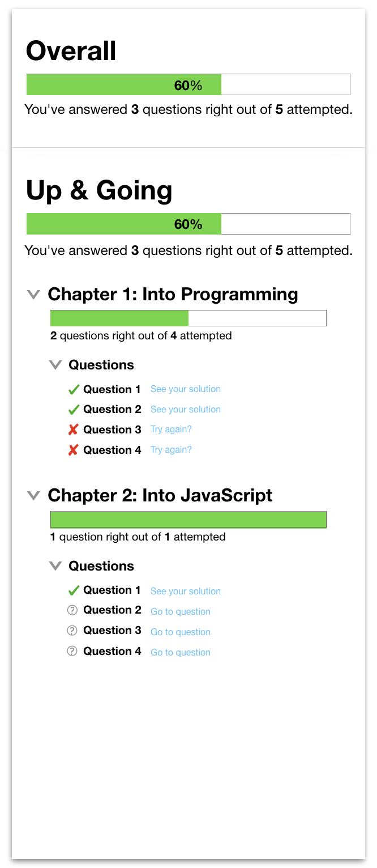Screen dimensions: 377x868
Task: Open See your solution for Chapter 1 Question 1
Action: coord(185,389)
